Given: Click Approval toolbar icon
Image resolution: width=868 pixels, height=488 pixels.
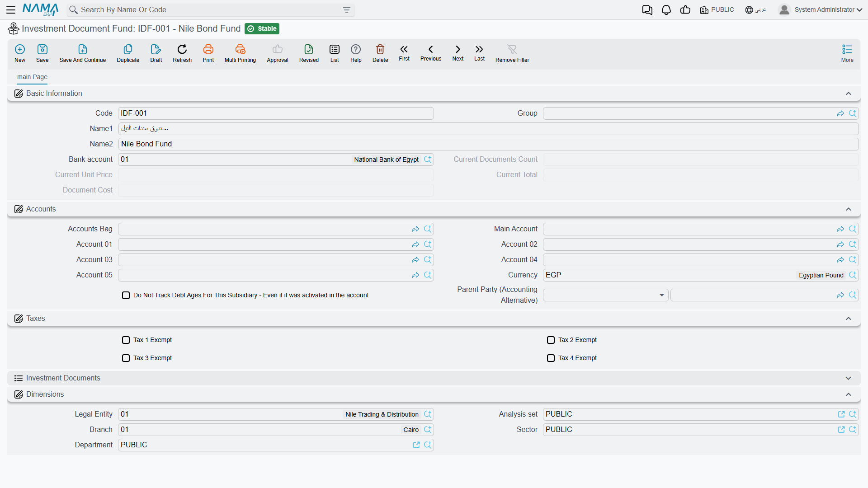Looking at the screenshot, I should point(278,49).
